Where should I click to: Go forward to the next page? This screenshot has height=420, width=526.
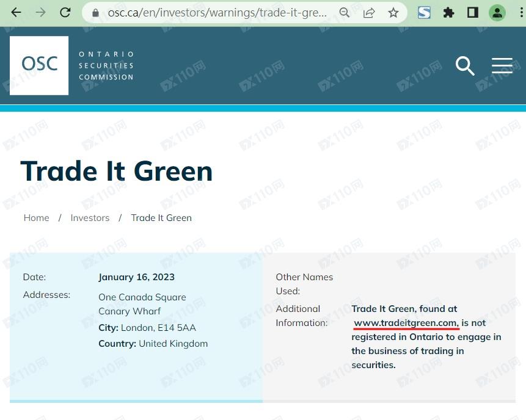click(40, 13)
